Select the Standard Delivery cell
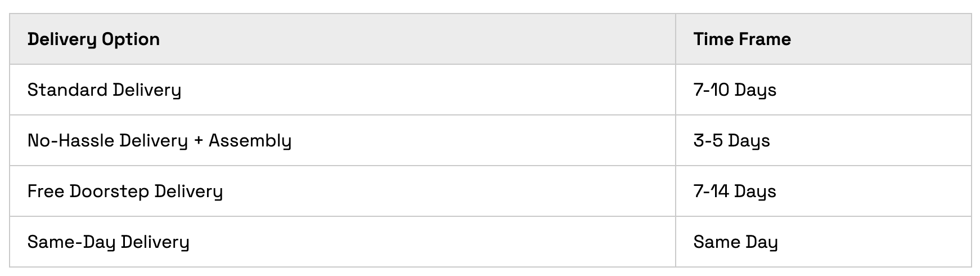Image resolution: width=980 pixels, height=276 pixels. click(104, 90)
